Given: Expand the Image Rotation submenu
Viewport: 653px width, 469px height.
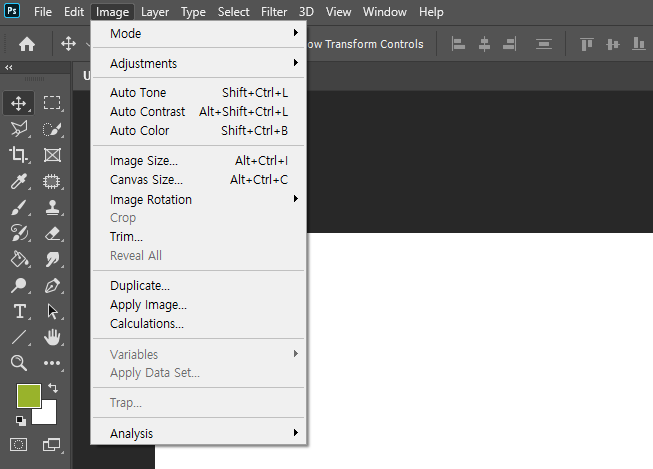Looking at the screenshot, I should (198, 199).
